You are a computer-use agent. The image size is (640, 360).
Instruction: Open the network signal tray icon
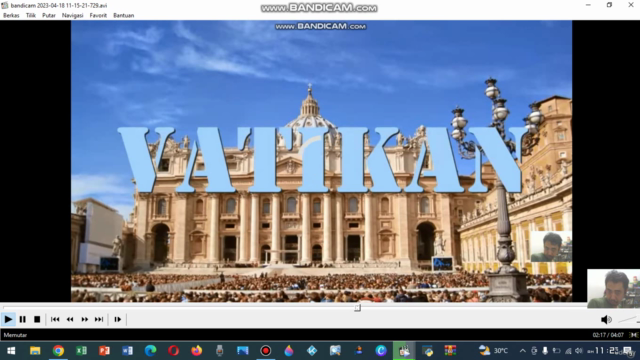[568, 351]
